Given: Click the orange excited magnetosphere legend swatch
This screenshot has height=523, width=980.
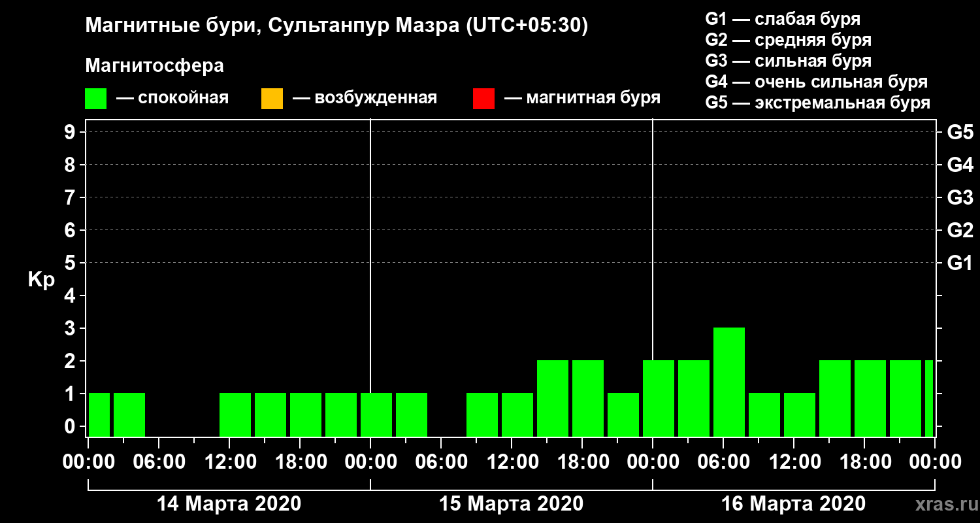Looking at the screenshot, I should (272, 99).
